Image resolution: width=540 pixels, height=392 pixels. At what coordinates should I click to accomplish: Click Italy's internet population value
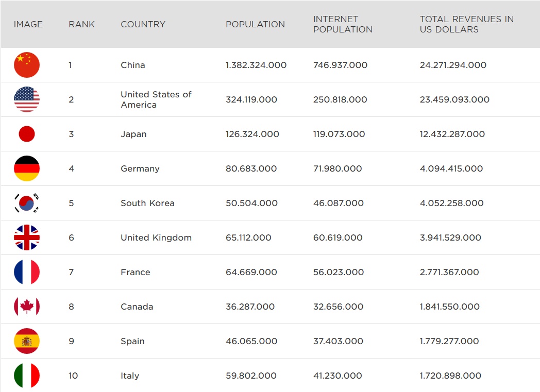337,376
